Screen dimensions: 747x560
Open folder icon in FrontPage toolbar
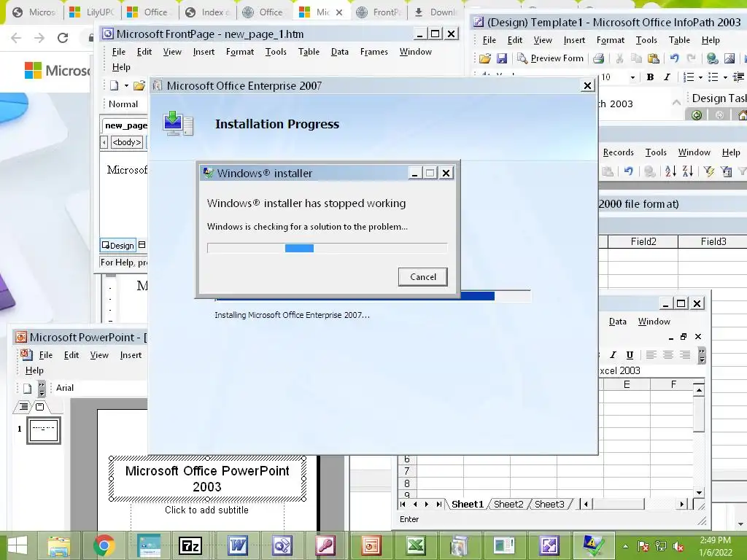pyautogui.click(x=139, y=86)
